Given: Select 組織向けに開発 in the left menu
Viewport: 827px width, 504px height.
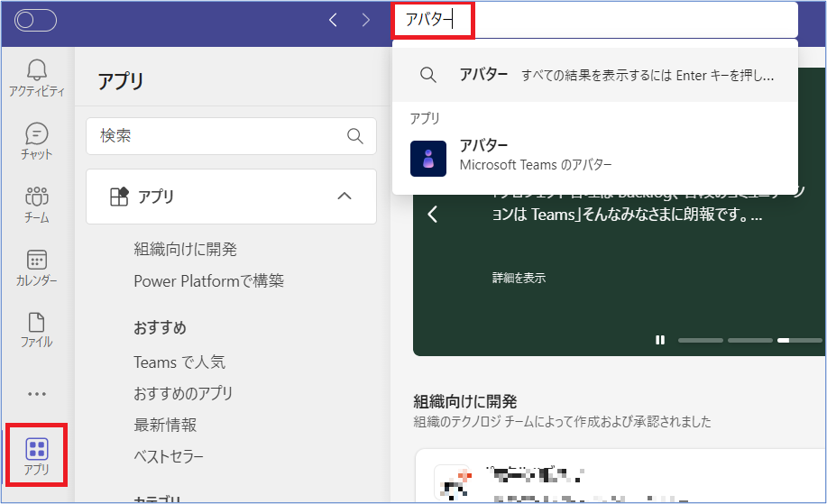Looking at the screenshot, I should click(x=185, y=249).
